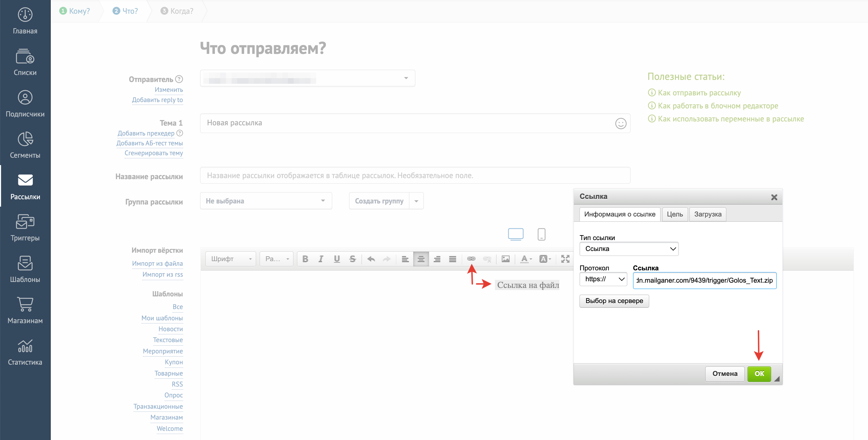Viewport: 868px width, 440px height.
Task: Click the insert link chain icon
Action: coord(471,259)
